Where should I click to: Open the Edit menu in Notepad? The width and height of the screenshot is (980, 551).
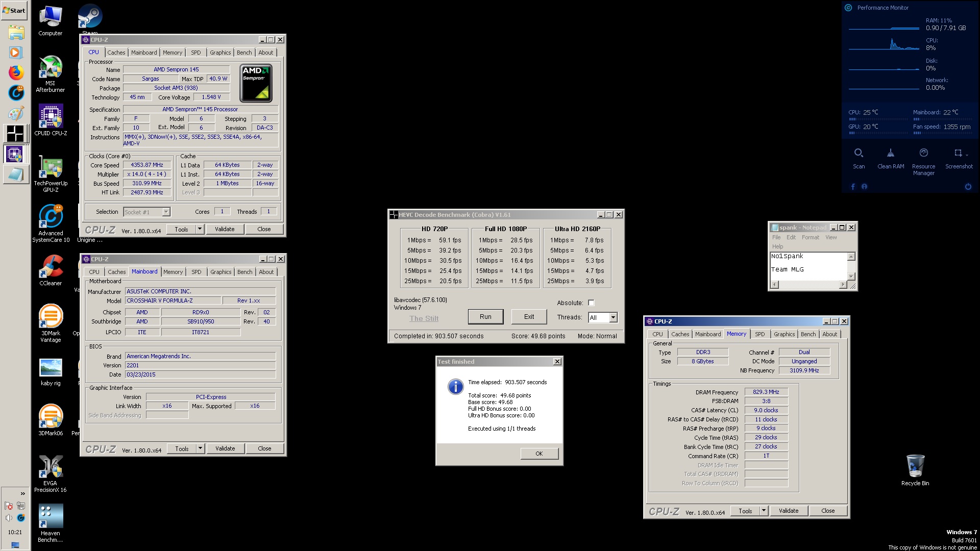click(791, 237)
